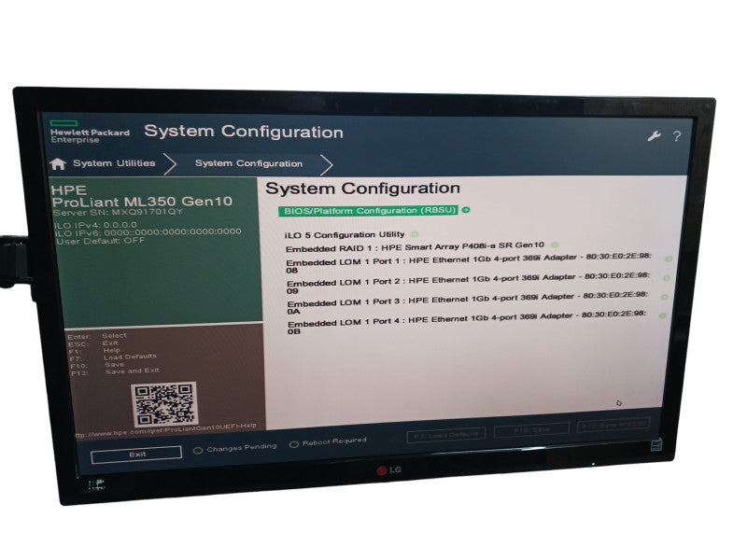The width and height of the screenshot is (747, 560).
Task: Click the Exit button
Action: (136, 455)
